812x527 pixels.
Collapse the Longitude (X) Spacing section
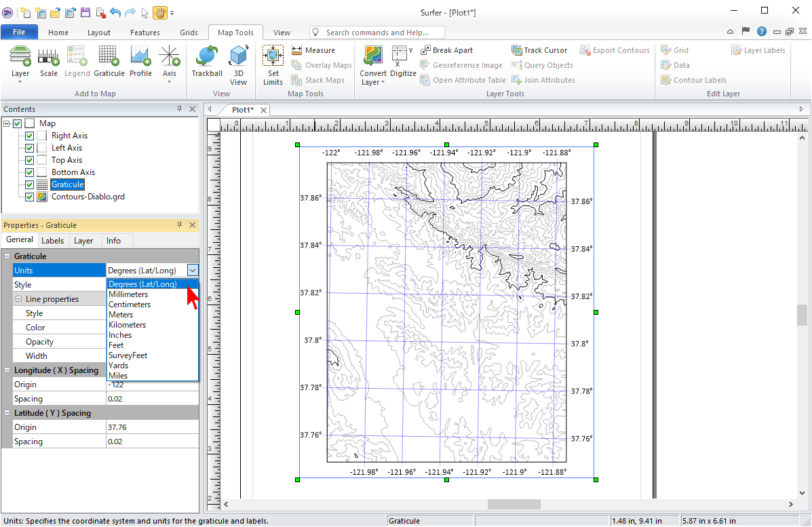pyautogui.click(x=7, y=370)
